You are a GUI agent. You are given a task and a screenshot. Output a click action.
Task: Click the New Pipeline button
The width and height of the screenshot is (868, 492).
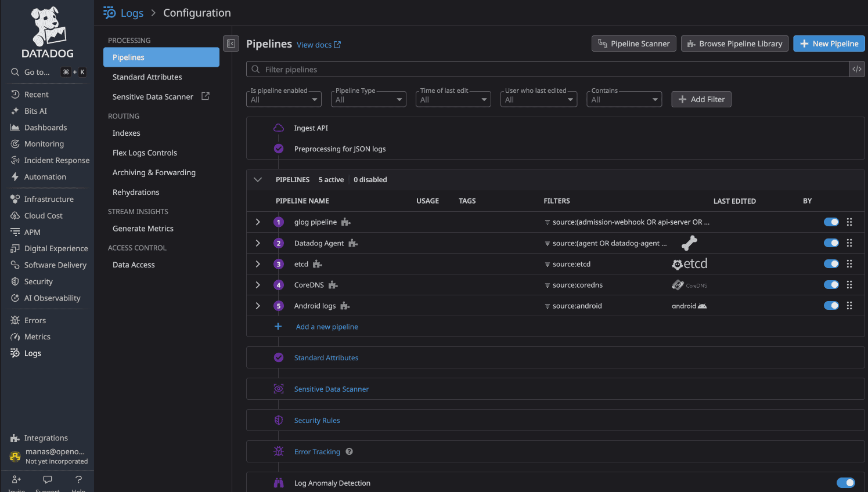829,43
